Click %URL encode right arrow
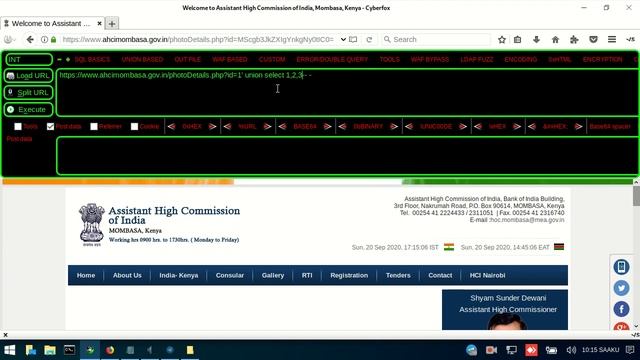Screen dimensions: 640x360 point(267,127)
